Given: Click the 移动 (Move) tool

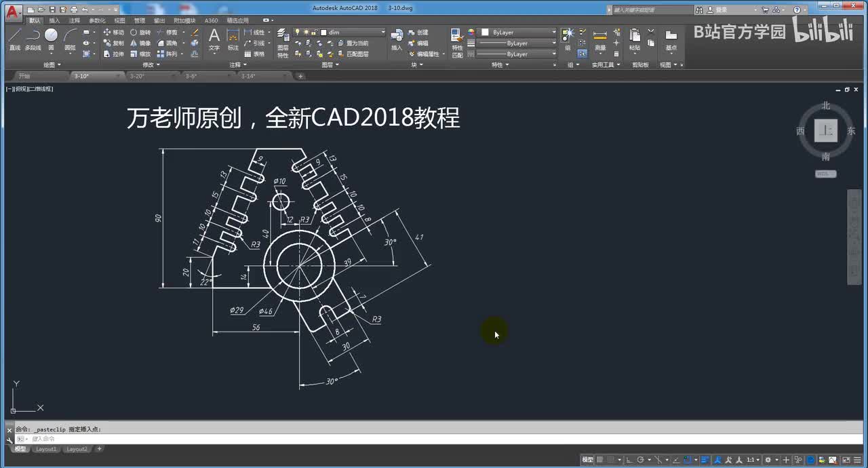Looking at the screenshot, I should (113, 32).
